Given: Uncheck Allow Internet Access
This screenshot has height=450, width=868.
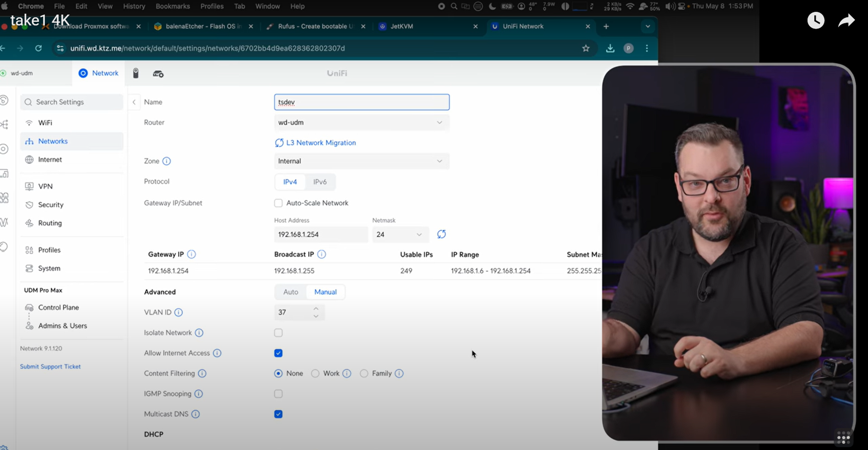Looking at the screenshot, I should click(x=278, y=353).
